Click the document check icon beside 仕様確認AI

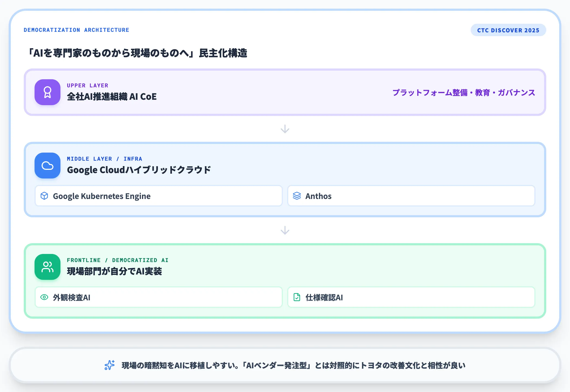pyautogui.click(x=297, y=297)
